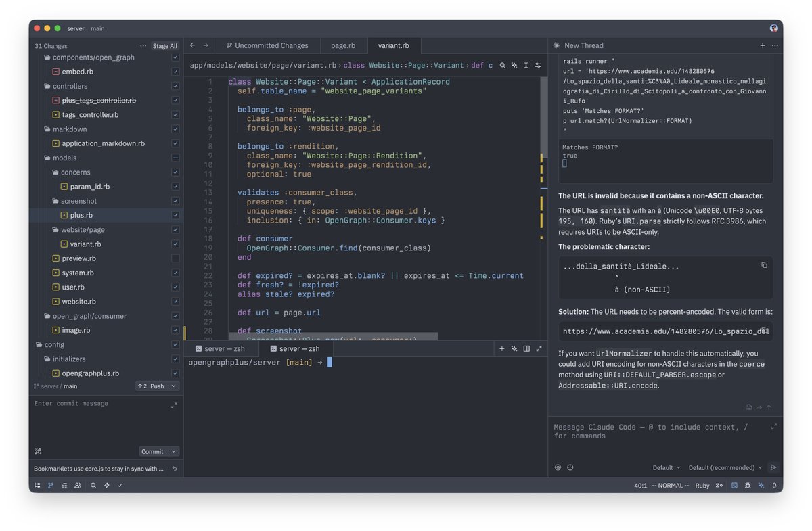Open the Push options dropdown arrow

pos(173,386)
